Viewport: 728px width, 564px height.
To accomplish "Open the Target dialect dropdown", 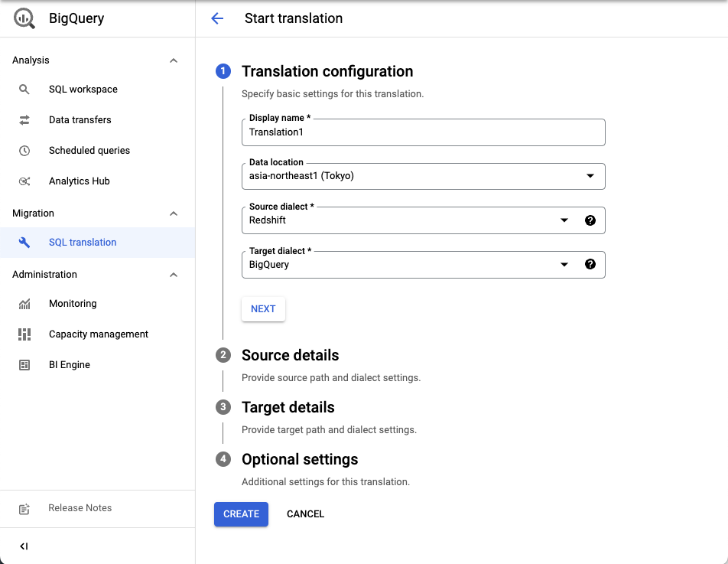I will [564, 264].
